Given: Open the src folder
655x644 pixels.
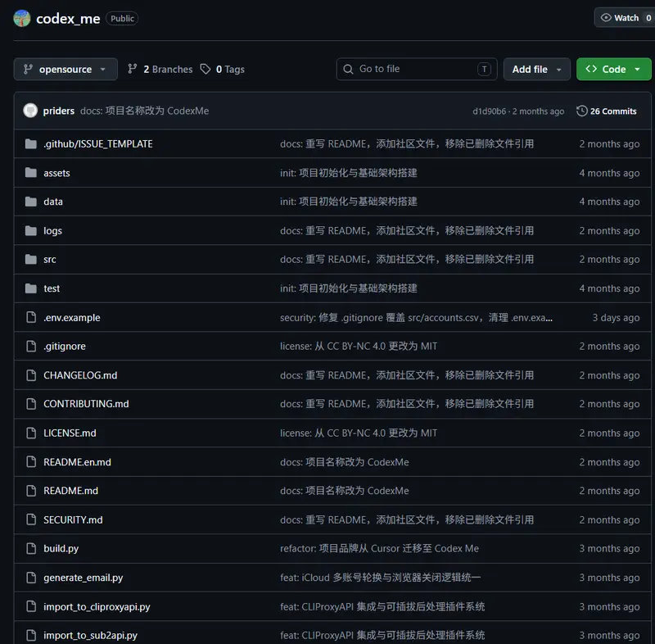Looking at the screenshot, I should [50, 260].
